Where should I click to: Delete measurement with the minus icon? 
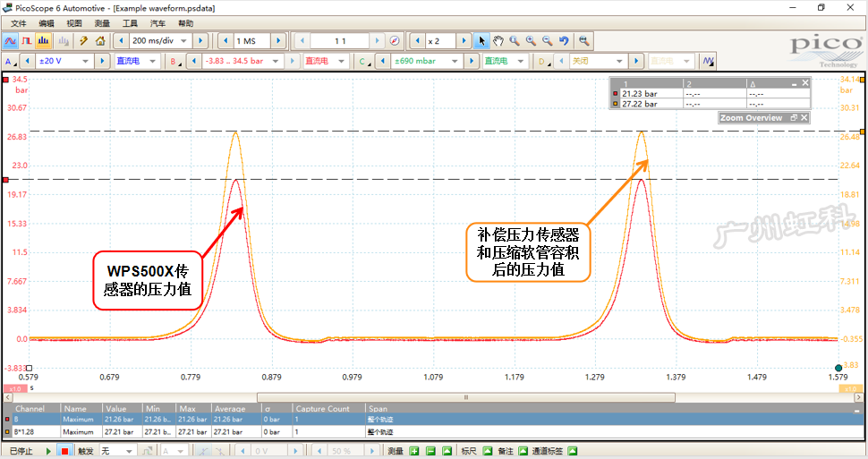(430, 451)
